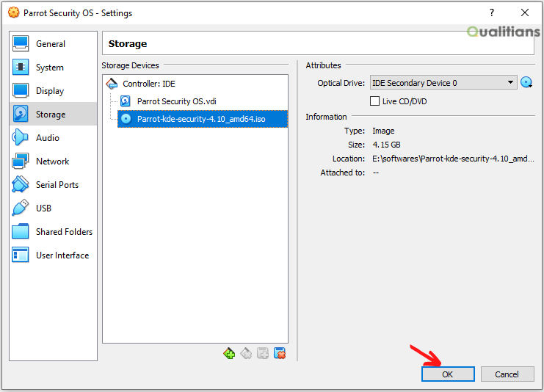This screenshot has width=544, height=392.
Task: Select the Storage settings category
Action: (x=53, y=114)
